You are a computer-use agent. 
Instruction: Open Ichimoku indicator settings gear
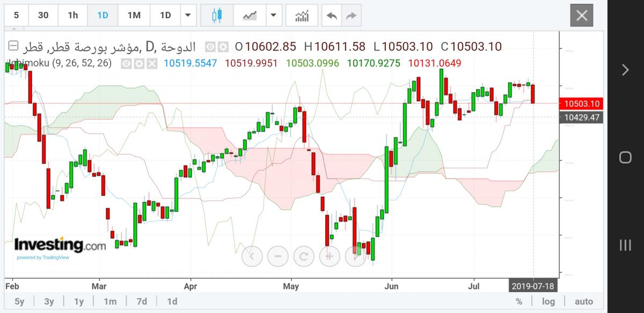pos(140,63)
